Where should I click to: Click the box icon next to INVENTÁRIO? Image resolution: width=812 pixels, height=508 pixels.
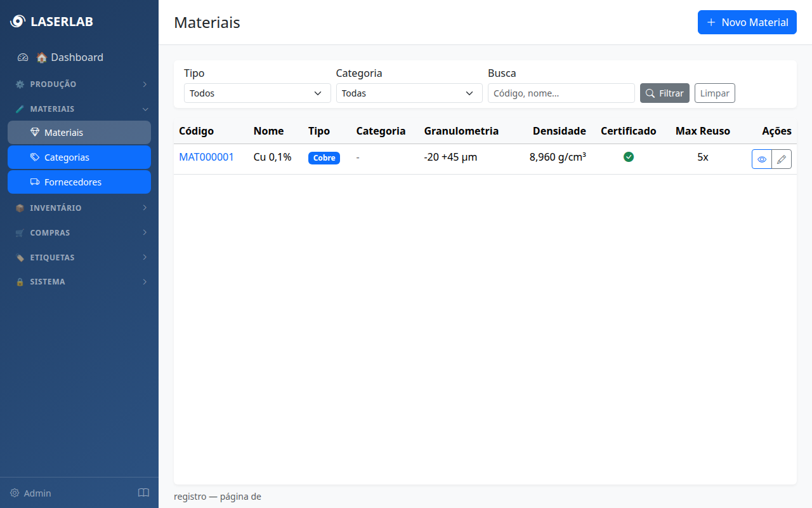(x=20, y=208)
